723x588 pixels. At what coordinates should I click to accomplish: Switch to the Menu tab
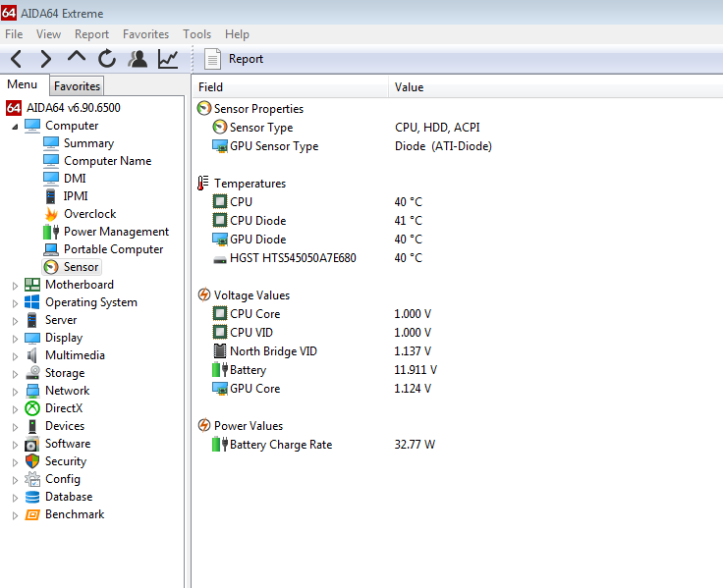[23, 84]
